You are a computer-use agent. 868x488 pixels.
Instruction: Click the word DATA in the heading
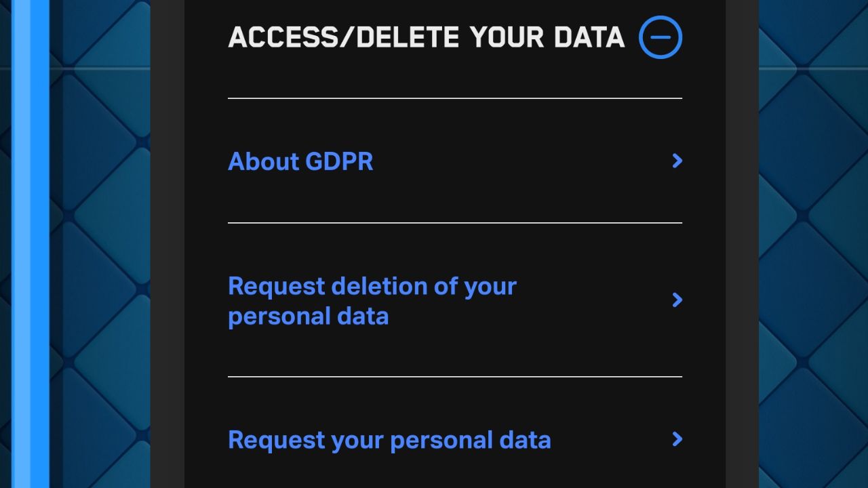(589, 37)
